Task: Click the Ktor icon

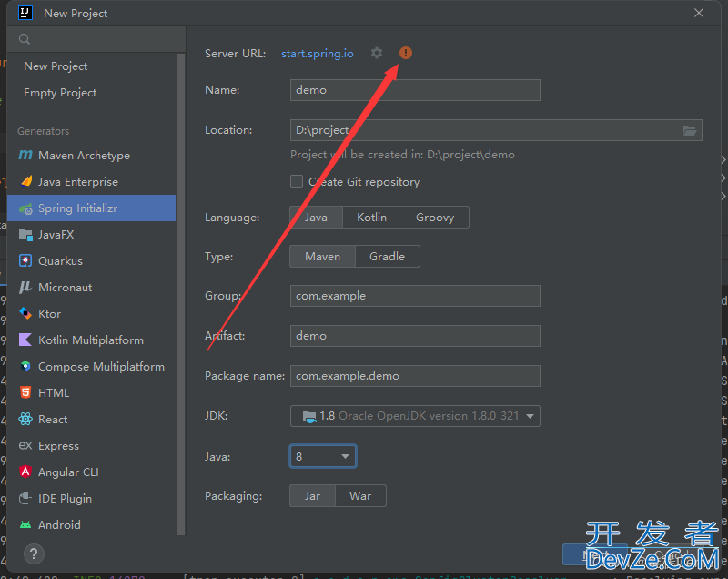Action: coord(25,313)
